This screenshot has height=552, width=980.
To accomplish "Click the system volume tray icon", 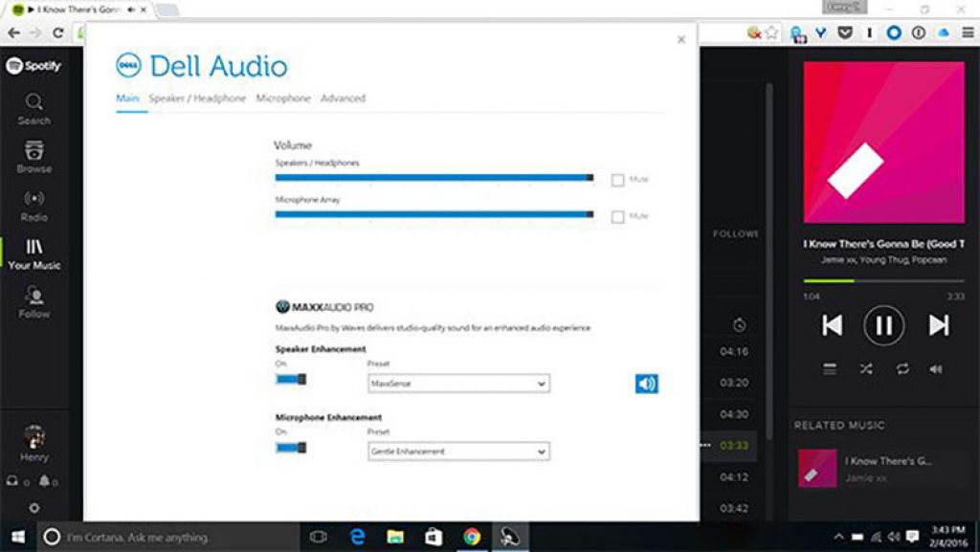I will click(895, 537).
